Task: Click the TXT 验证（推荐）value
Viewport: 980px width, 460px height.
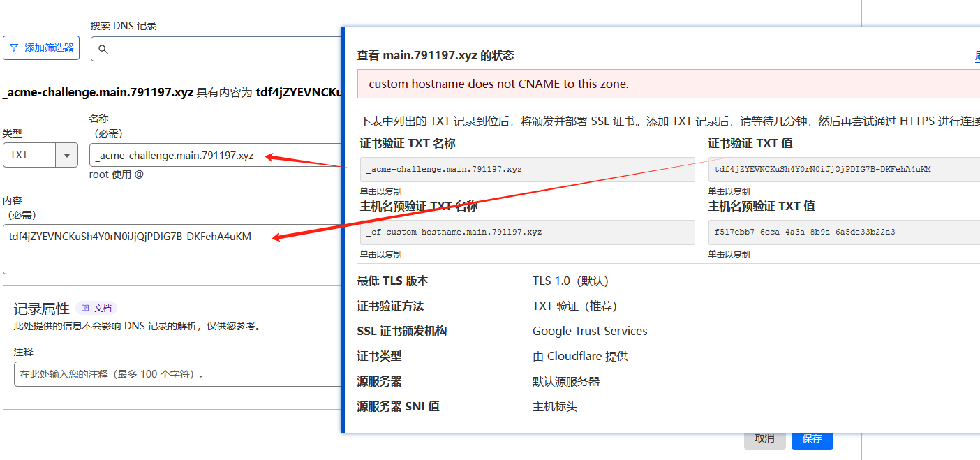Action: [x=575, y=306]
